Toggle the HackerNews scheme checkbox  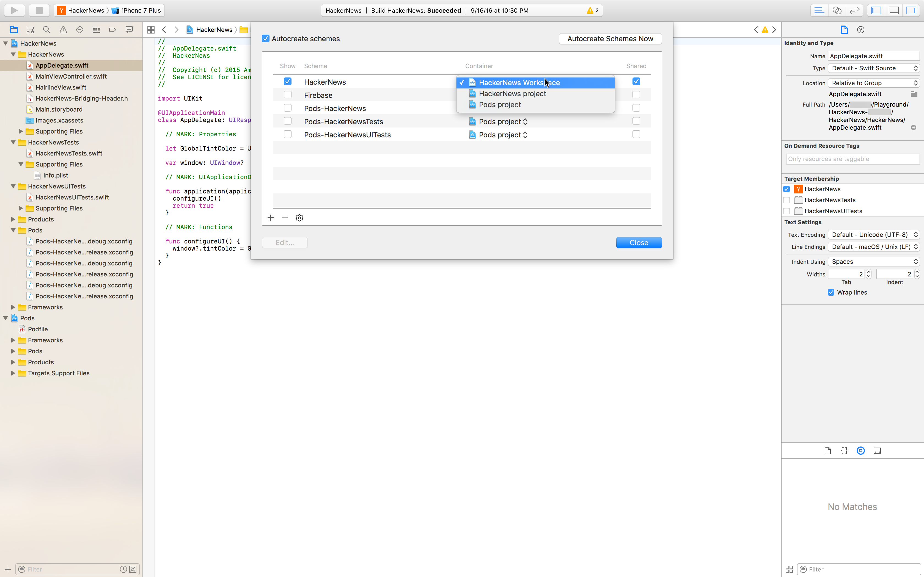pos(287,81)
